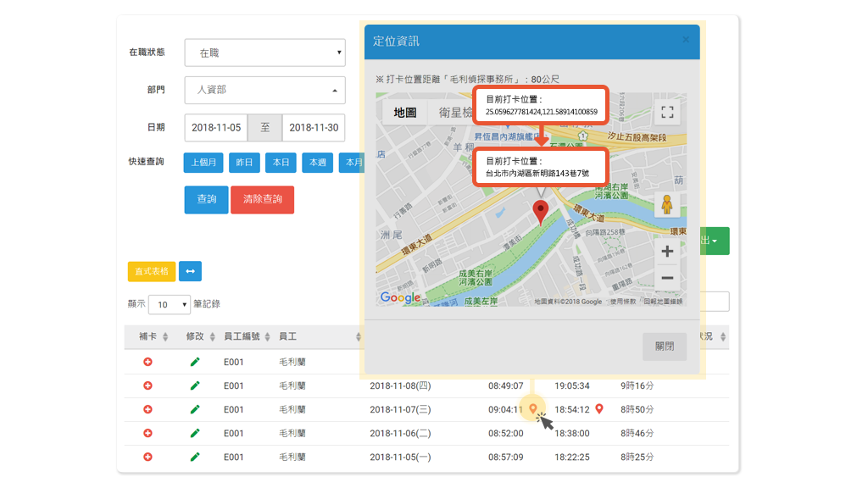Viewport: 868px width, 488px height.
Task: Select the work duration 8時25分
Action: click(637, 457)
